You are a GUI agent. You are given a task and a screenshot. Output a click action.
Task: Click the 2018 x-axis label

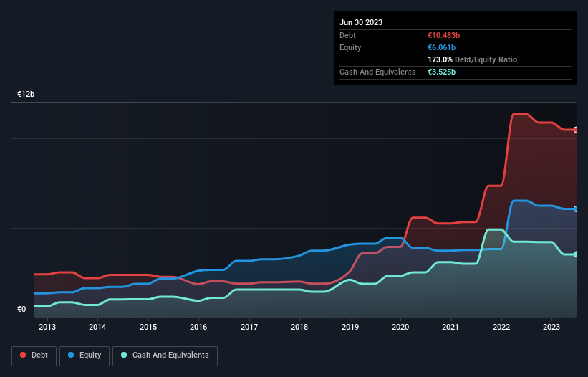299,327
